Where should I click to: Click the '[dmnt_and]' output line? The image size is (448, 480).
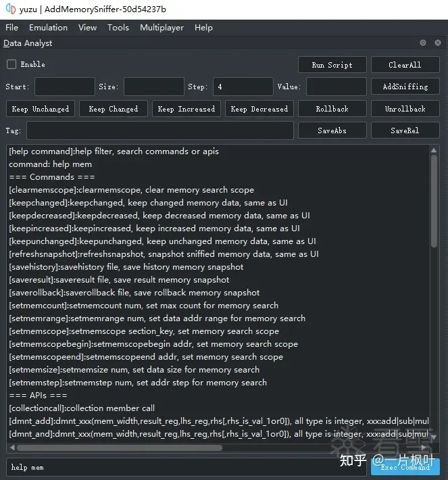click(x=219, y=434)
